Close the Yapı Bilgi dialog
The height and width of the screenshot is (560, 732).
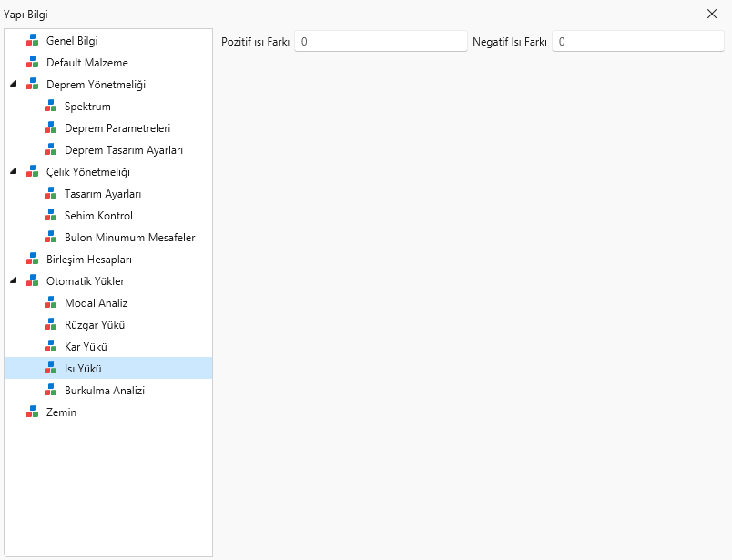coord(712,14)
